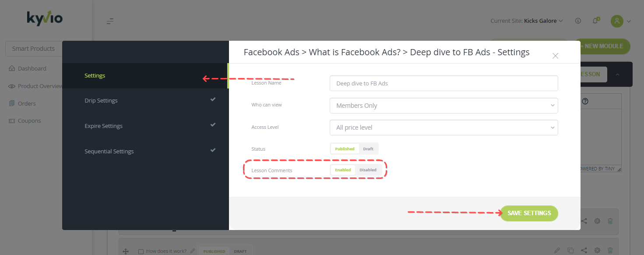Open Orders in sidebar
The image size is (644, 255).
pos(27,103)
